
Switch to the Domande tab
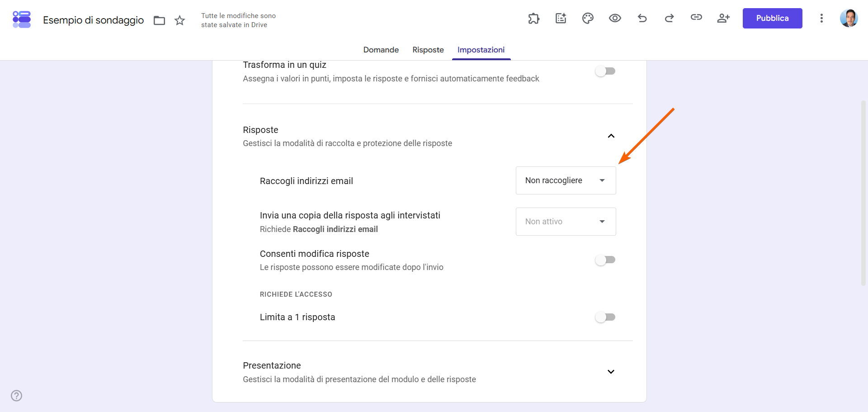[381, 50]
